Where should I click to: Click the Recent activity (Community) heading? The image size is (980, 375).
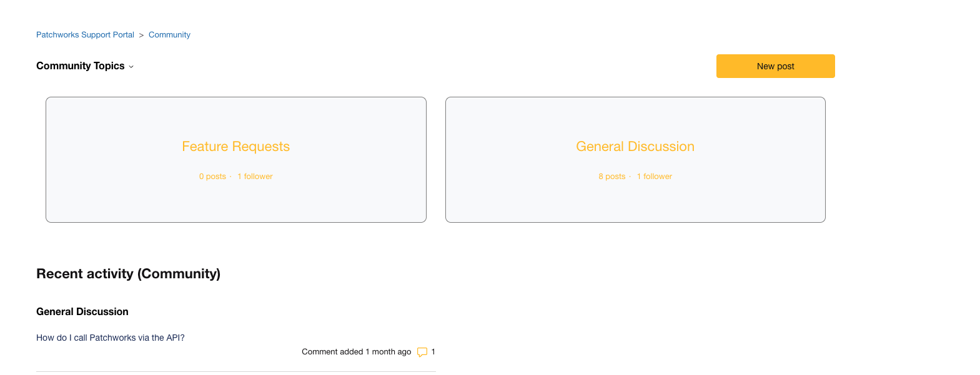click(128, 274)
